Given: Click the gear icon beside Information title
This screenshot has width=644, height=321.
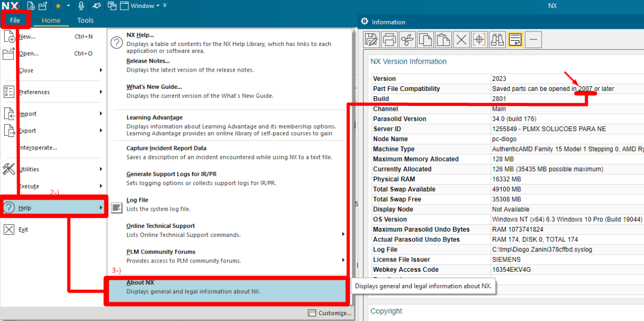Looking at the screenshot, I should (x=365, y=21).
